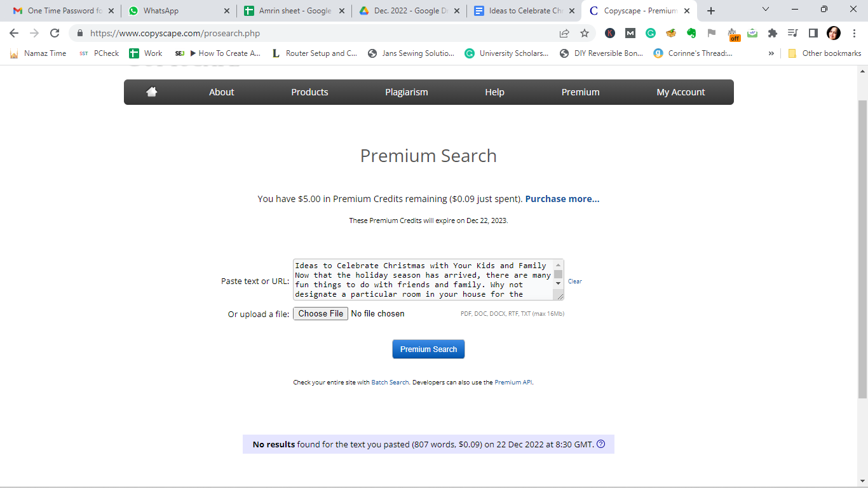
Task: Open the Namaz Time bookmark
Action: [x=38, y=53]
